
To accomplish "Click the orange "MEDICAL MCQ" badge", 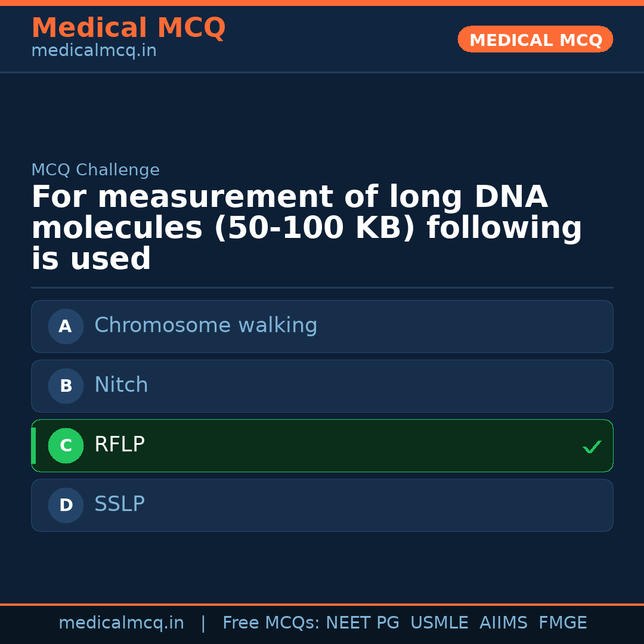I will (x=535, y=40).
